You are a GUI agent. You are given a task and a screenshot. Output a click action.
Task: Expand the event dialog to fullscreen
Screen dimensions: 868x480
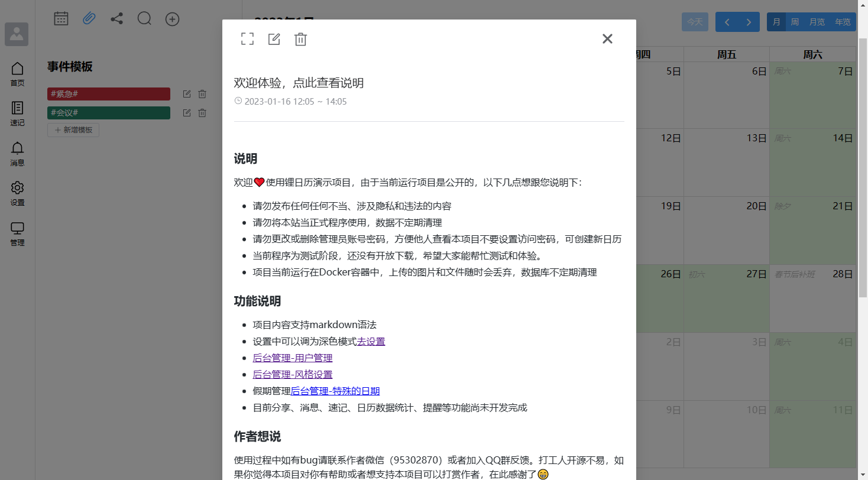(247, 39)
